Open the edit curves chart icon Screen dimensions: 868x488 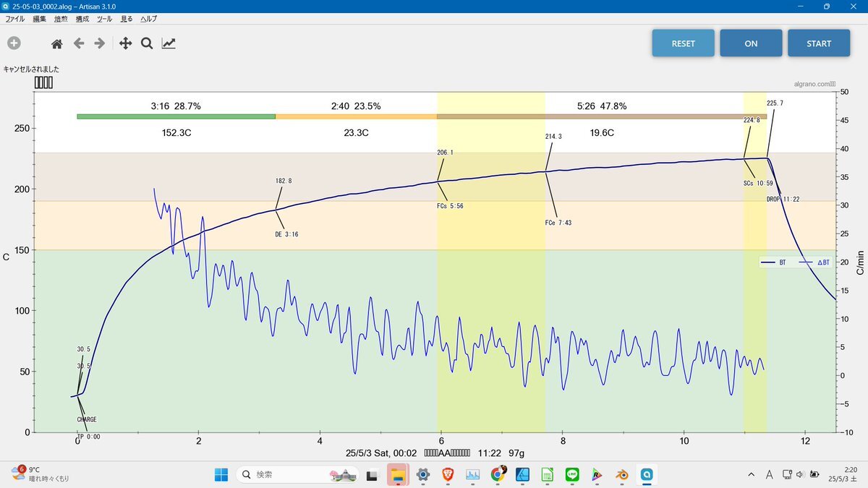169,43
